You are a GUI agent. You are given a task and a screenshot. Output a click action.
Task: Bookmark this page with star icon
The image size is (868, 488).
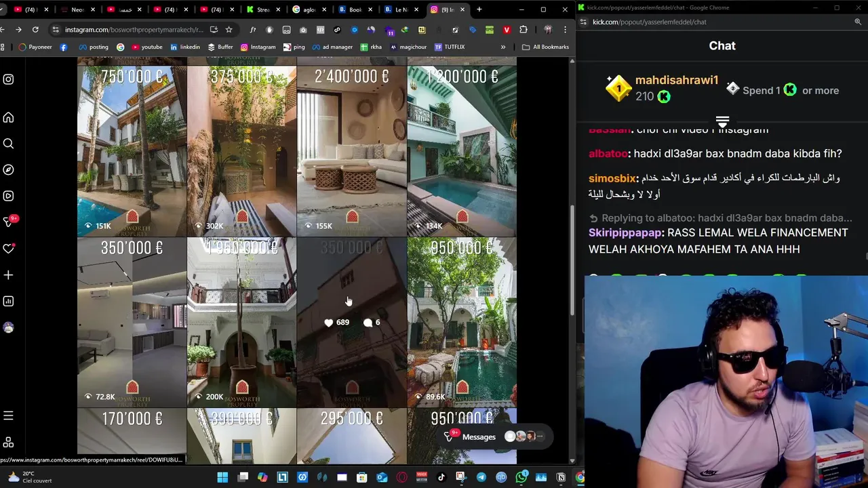(x=229, y=30)
